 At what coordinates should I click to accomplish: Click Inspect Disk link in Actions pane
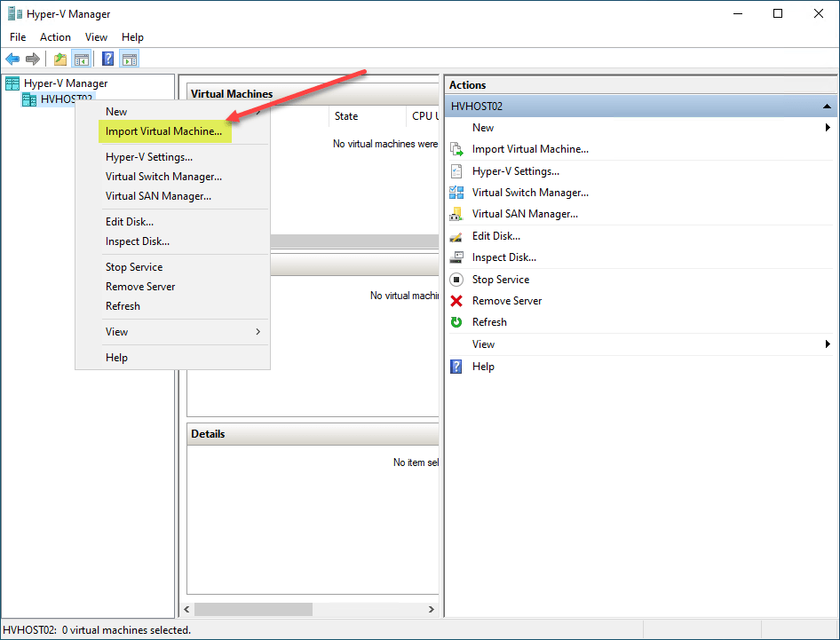pyautogui.click(x=504, y=257)
